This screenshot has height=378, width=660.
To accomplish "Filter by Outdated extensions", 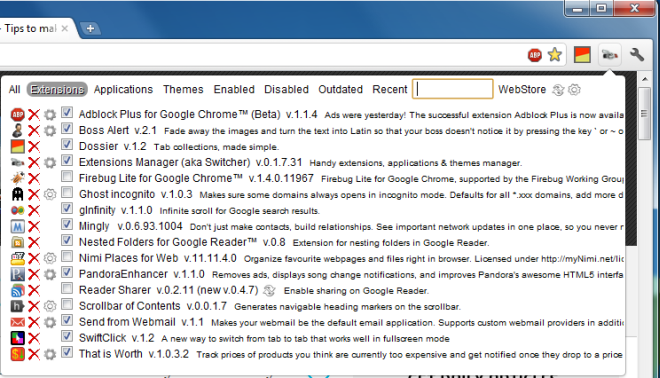I will coord(340,90).
